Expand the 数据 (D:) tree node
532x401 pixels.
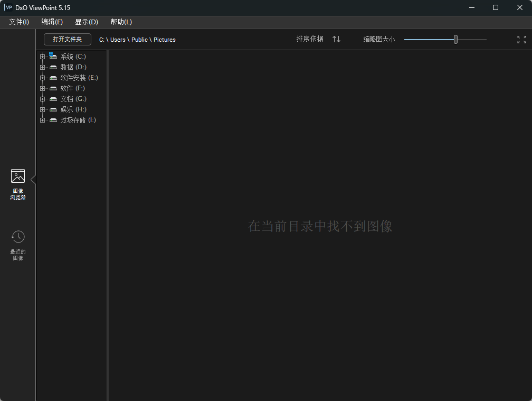(42, 67)
